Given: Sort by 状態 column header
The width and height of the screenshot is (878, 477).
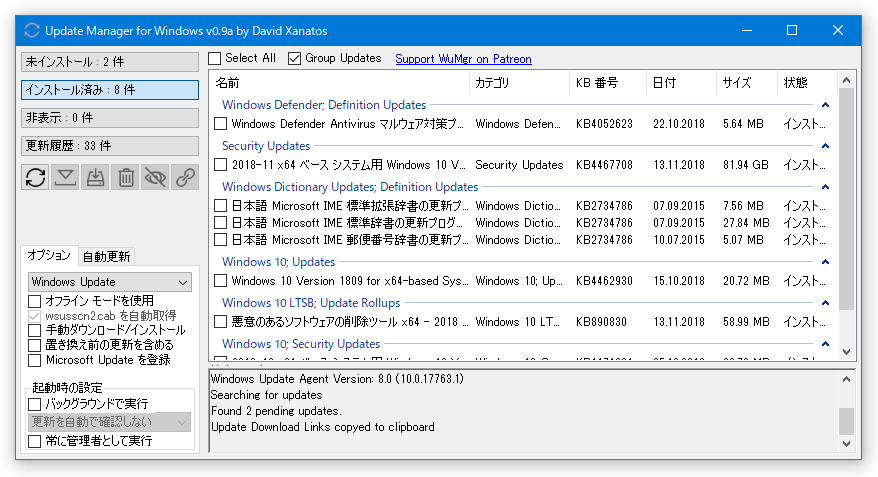Looking at the screenshot, I should click(x=807, y=83).
